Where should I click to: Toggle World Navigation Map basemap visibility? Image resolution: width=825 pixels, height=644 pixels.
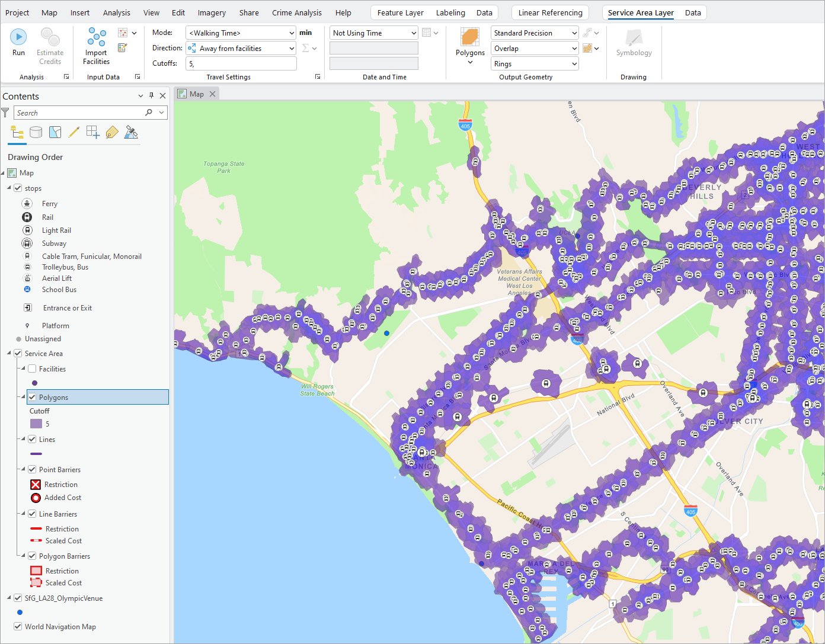18,626
